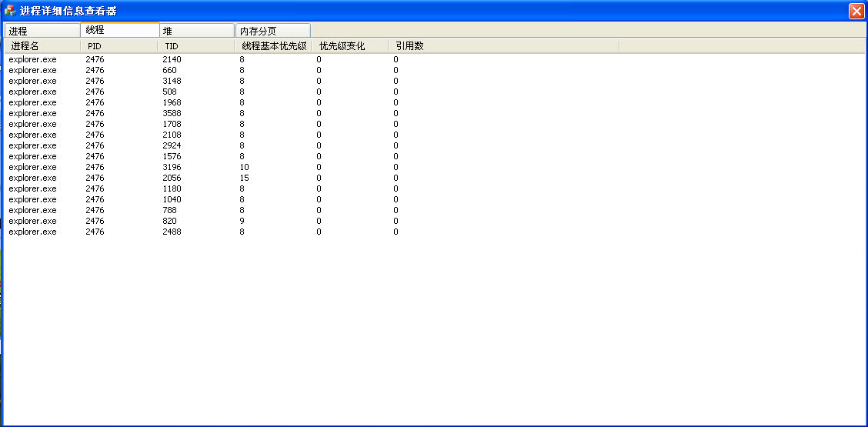
Task: Click TID value 2488
Action: click(172, 232)
